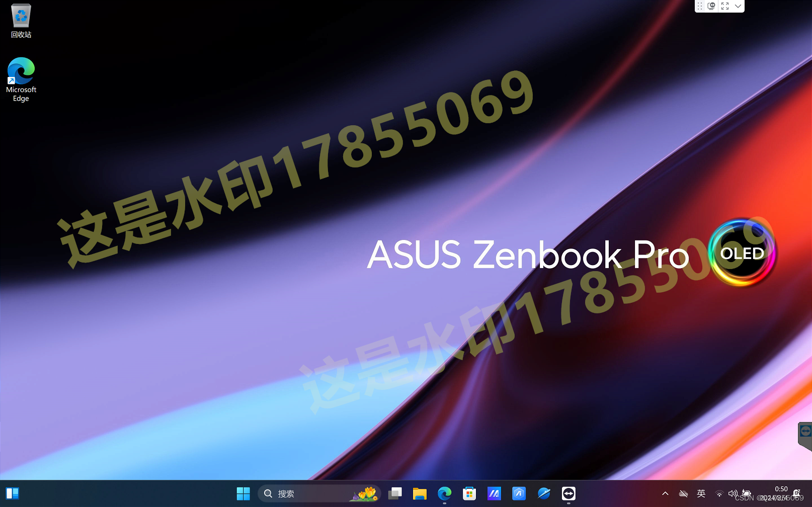
Task: Click the crossed-out cloud tray icon
Action: (x=683, y=494)
